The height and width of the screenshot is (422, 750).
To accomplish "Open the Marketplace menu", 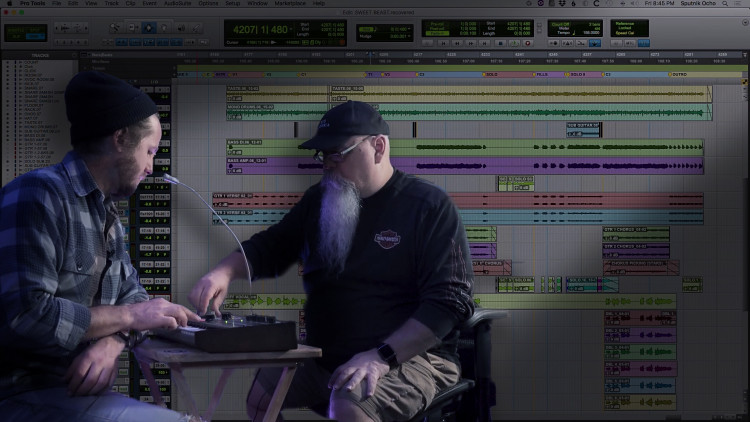I will (x=290, y=3).
